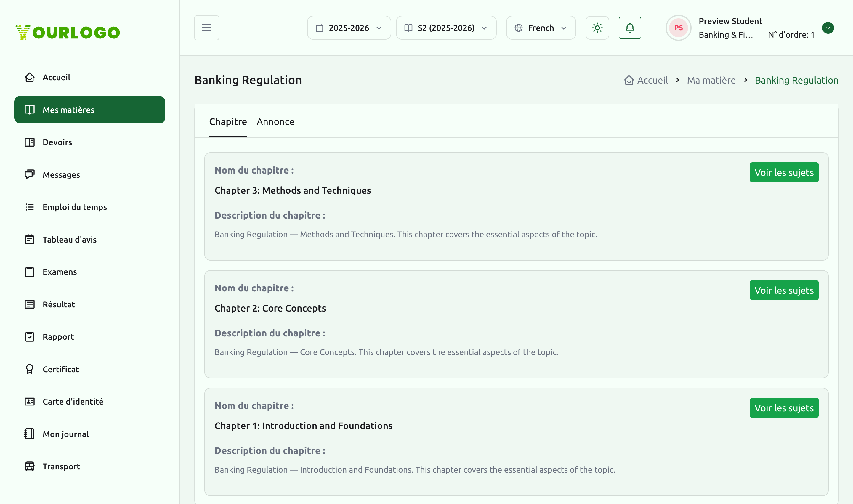Image resolution: width=853 pixels, height=504 pixels.
Task: Expand the user profile dropdown arrow
Action: pos(828,28)
